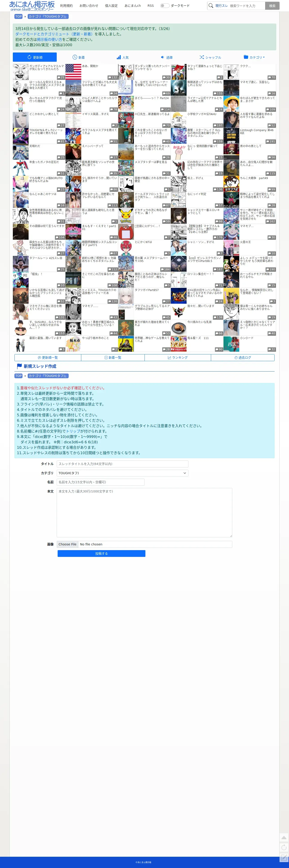Open the American flag thumbnail thread

(x=73, y=72)
